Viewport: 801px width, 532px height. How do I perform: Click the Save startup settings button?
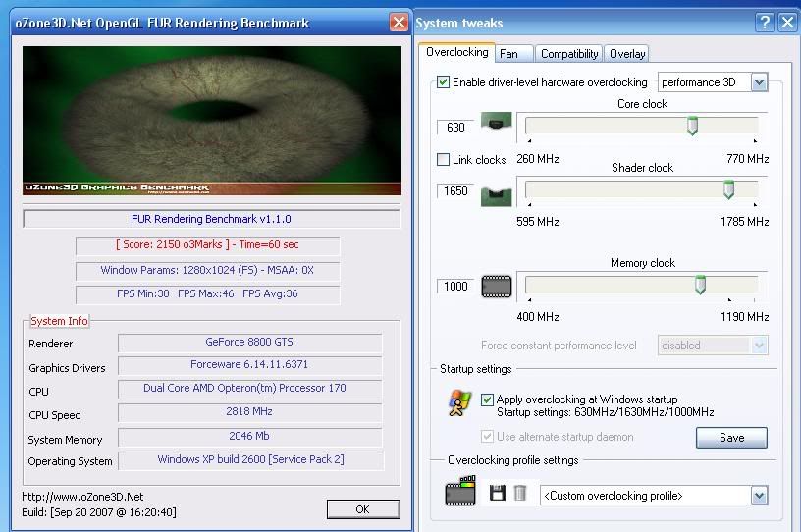click(x=731, y=438)
